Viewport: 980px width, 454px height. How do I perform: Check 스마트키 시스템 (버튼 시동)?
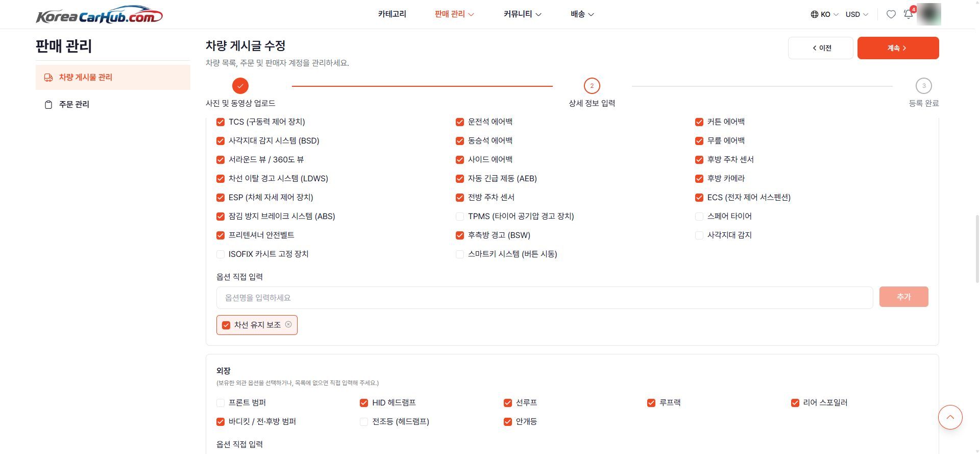pyautogui.click(x=460, y=254)
